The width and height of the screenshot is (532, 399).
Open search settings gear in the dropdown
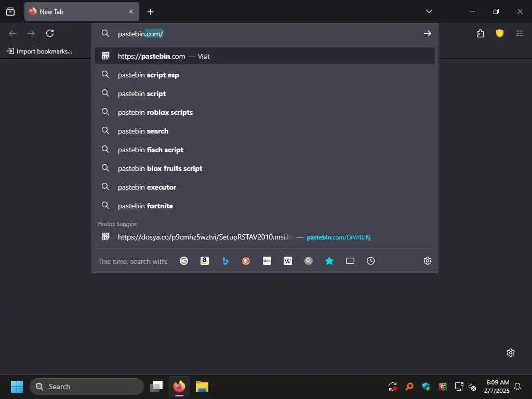[428, 261]
